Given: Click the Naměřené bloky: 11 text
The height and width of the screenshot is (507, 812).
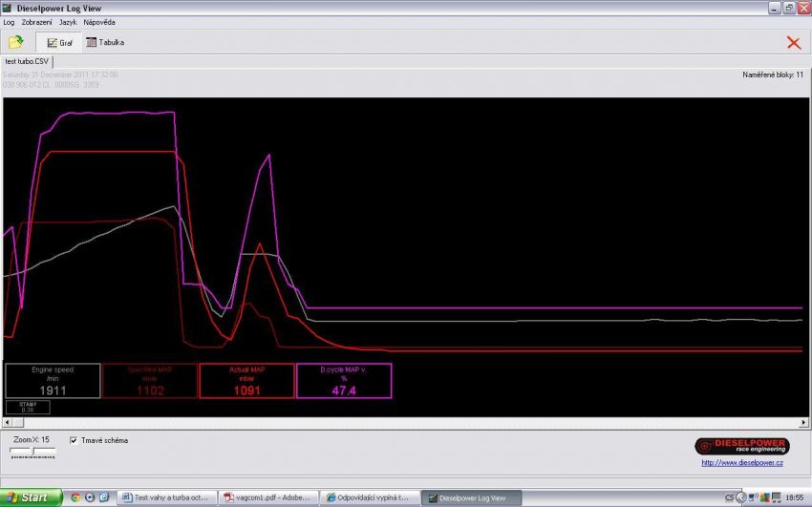Looking at the screenshot, I should tap(773, 75).
